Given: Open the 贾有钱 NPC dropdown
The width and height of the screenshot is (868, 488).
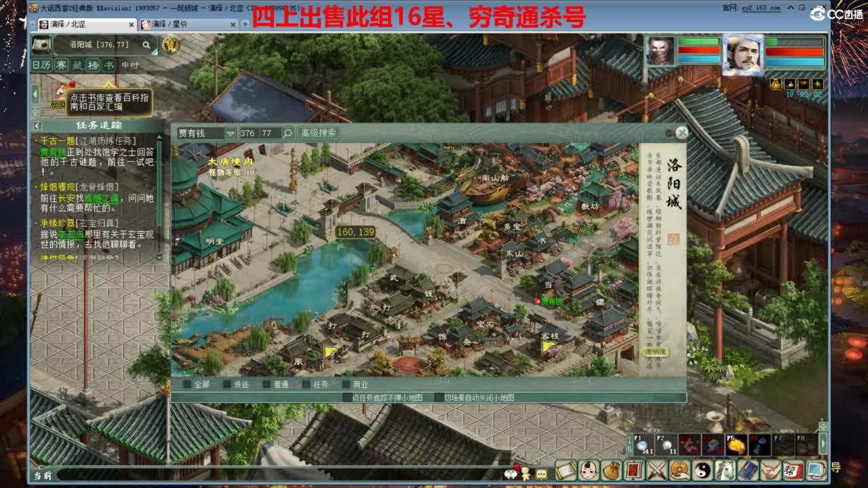Looking at the screenshot, I should [230, 134].
